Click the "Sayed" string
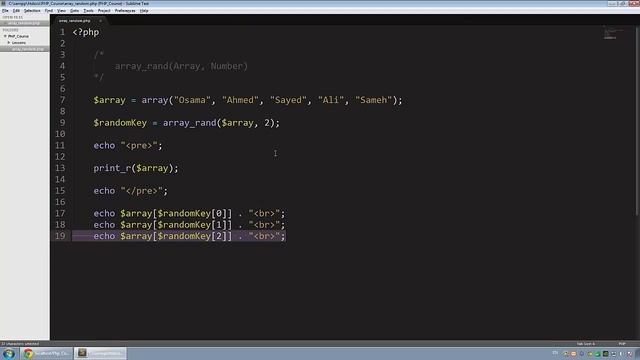This screenshot has height=360, width=640. pos(288,100)
